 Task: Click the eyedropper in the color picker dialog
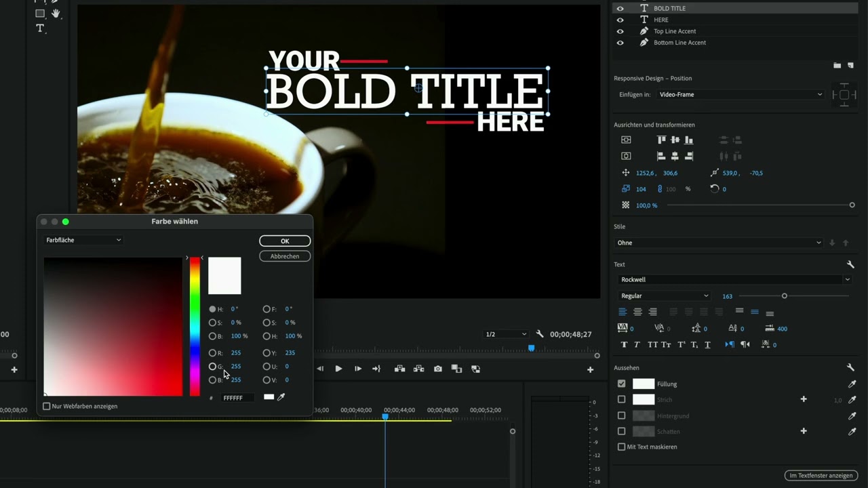(x=281, y=397)
